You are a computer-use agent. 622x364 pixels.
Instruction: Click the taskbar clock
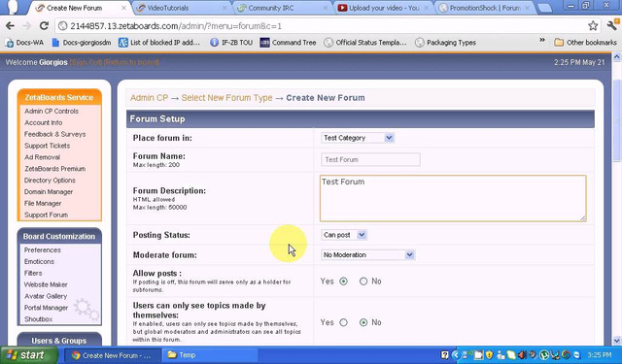(x=600, y=355)
